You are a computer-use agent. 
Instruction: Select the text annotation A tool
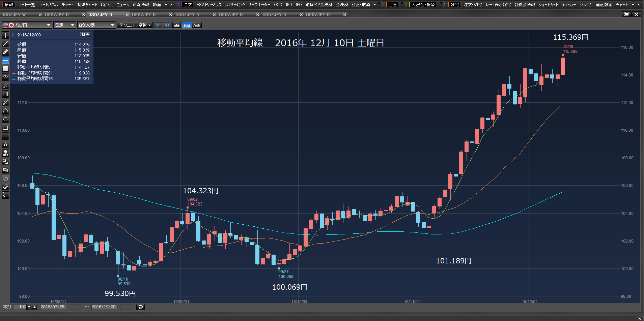[5, 145]
